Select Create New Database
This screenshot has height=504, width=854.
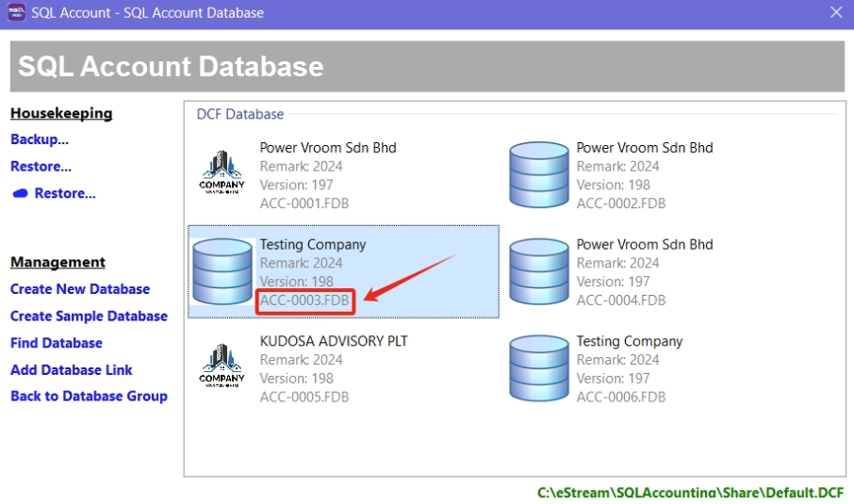(80, 289)
